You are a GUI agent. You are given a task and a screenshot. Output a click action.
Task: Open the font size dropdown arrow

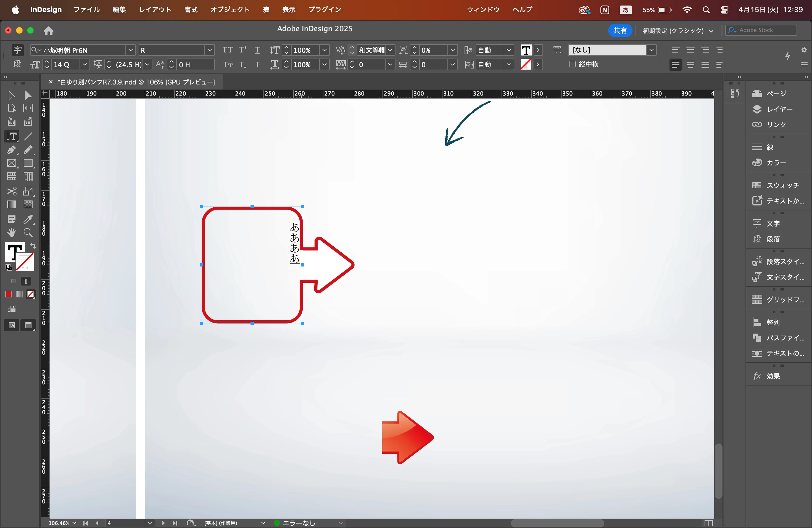85,64
